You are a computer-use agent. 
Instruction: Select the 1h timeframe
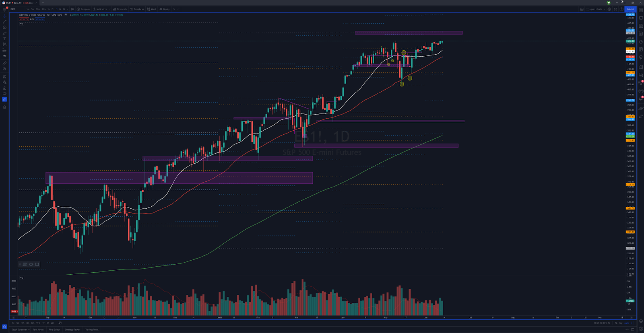point(49,9)
